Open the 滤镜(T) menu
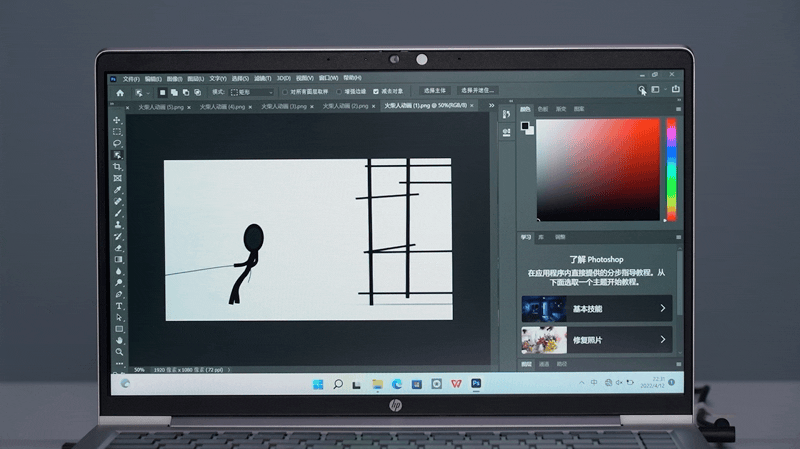The width and height of the screenshot is (800, 449). pos(263,79)
